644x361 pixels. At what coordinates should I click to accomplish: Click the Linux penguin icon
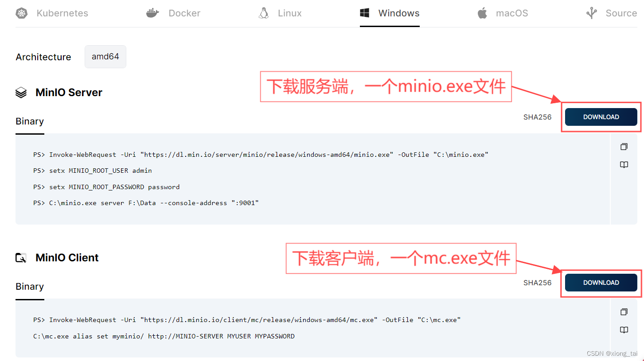click(x=264, y=13)
